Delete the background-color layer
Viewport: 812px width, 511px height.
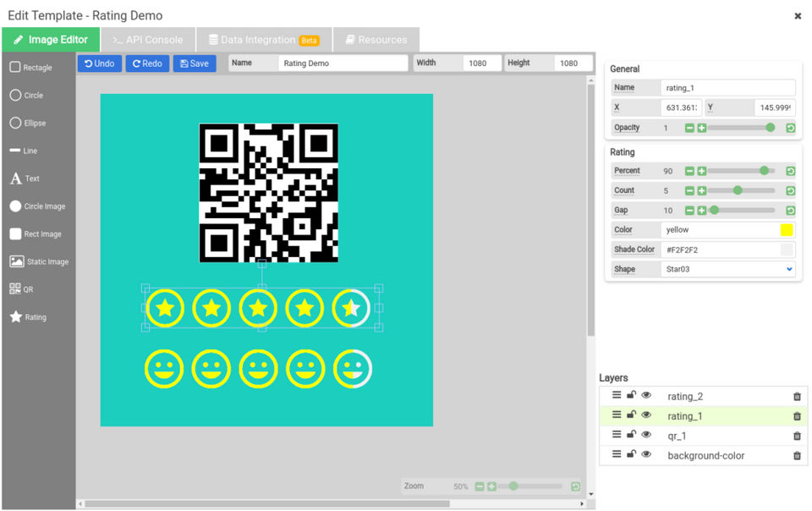click(797, 456)
